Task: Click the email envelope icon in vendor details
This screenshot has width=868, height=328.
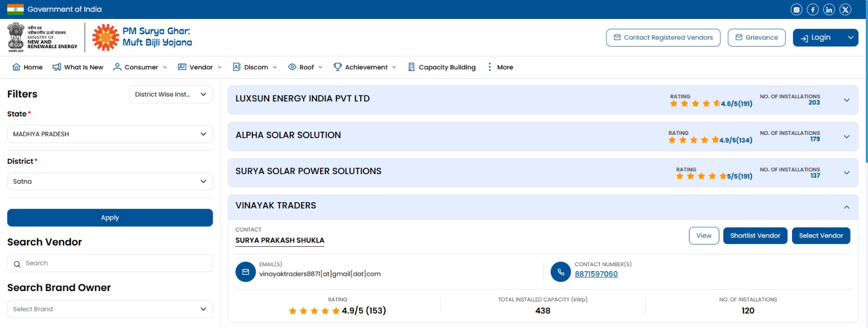Action: click(x=246, y=272)
